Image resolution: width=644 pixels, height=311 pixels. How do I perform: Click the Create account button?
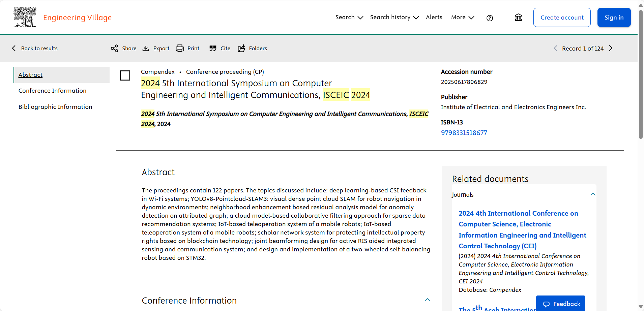[562, 18]
